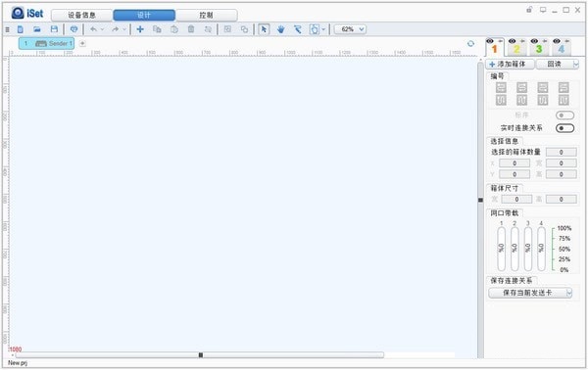Select the arrow pointer tool

[x=264, y=29]
